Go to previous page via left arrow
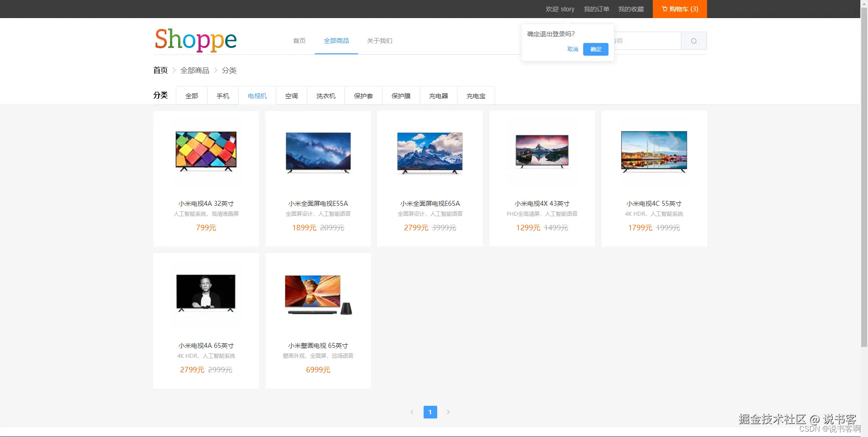 point(412,412)
